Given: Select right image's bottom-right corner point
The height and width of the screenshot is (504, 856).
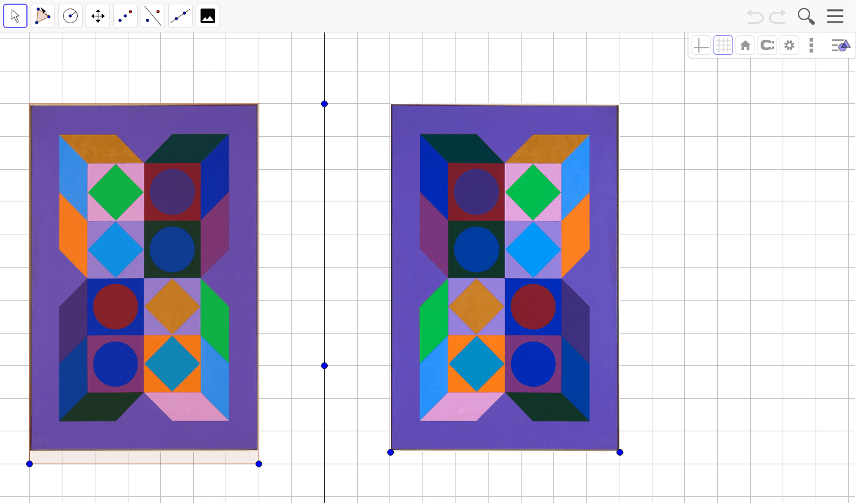Looking at the screenshot, I should tap(619, 452).
